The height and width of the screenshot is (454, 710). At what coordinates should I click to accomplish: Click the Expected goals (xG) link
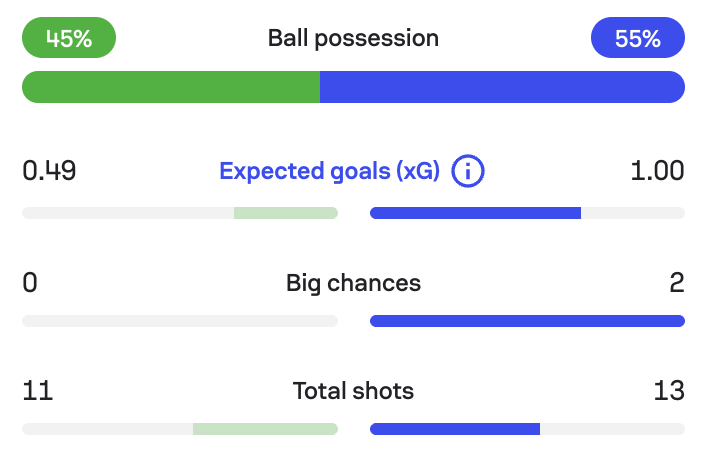point(329,172)
